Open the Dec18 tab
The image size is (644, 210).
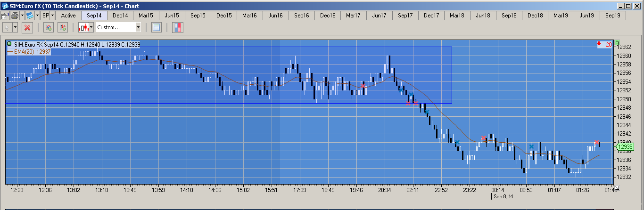[x=535, y=16]
